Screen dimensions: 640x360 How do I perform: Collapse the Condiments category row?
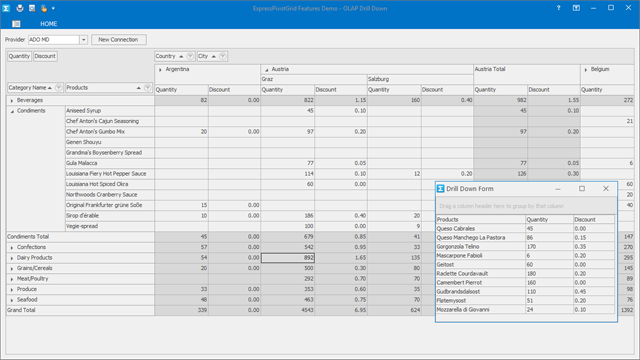tap(12, 111)
